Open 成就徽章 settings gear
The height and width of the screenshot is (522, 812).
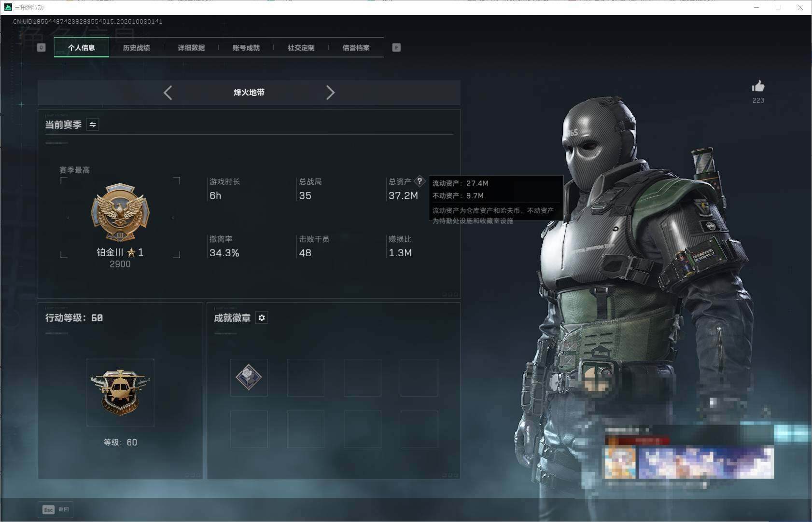click(x=262, y=317)
